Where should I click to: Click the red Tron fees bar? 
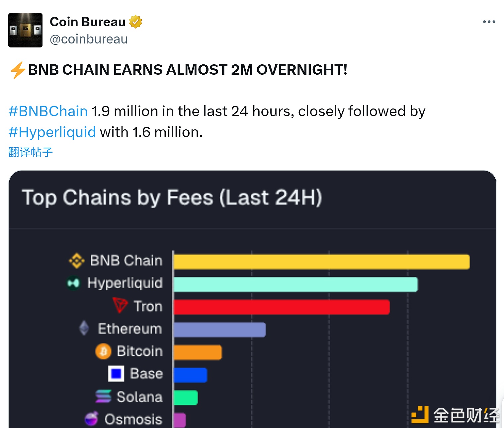282,307
